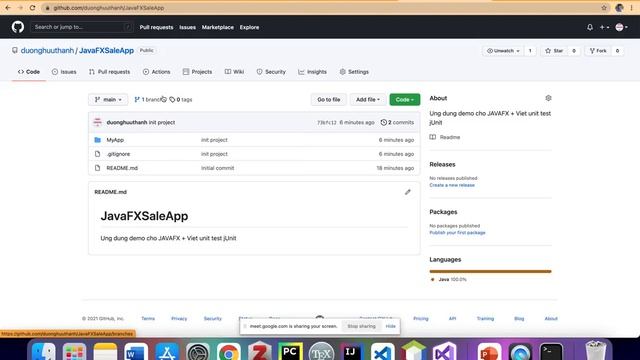Open the footer Privacy link
The width and height of the screenshot is (640, 360).
coord(179,318)
